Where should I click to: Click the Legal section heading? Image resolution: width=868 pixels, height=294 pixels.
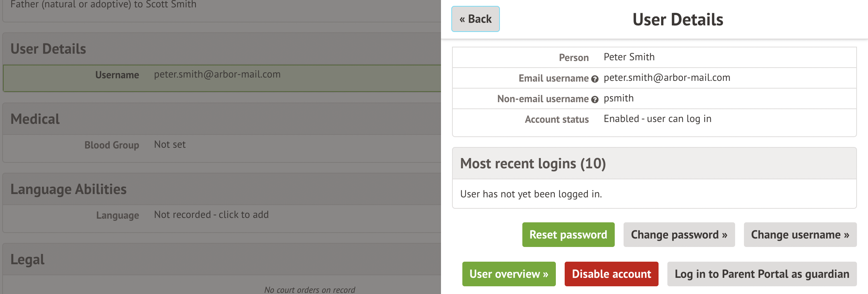27,259
